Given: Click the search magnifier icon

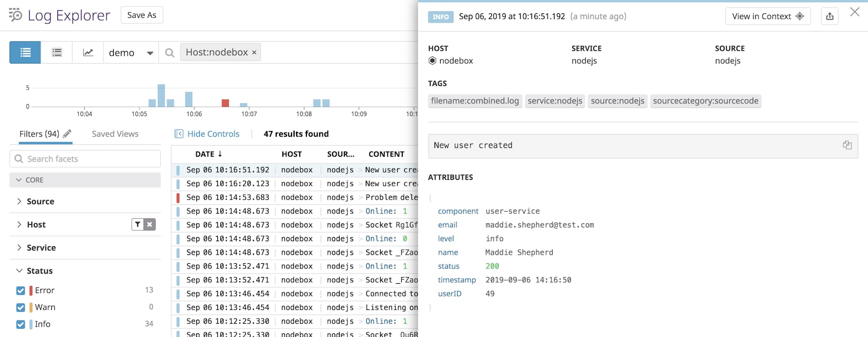Looking at the screenshot, I should tap(170, 53).
